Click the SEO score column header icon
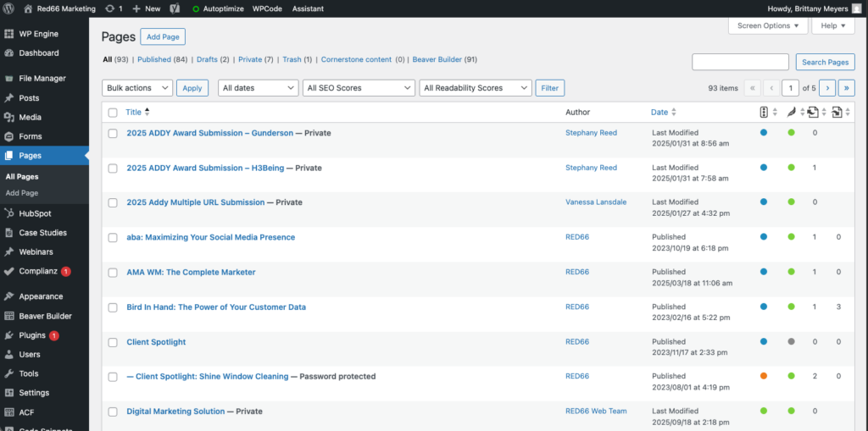Viewport: 868px width, 431px height. click(764, 112)
